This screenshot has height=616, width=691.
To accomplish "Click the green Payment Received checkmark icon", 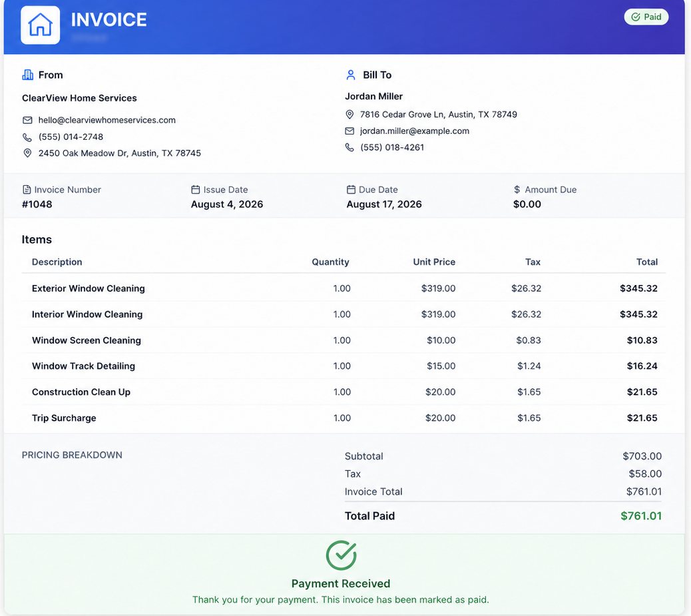I will [341, 555].
